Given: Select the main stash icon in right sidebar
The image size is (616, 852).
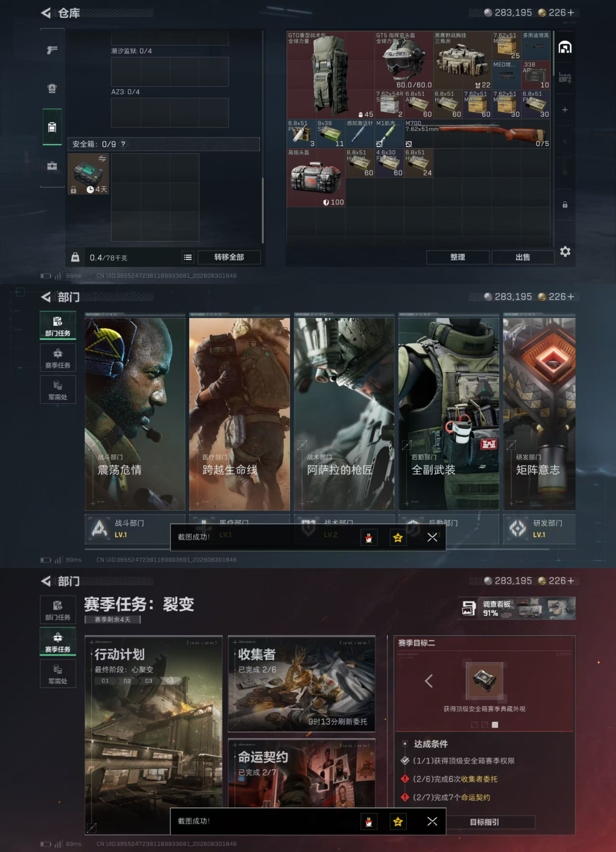Looking at the screenshot, I should (565, 47).
